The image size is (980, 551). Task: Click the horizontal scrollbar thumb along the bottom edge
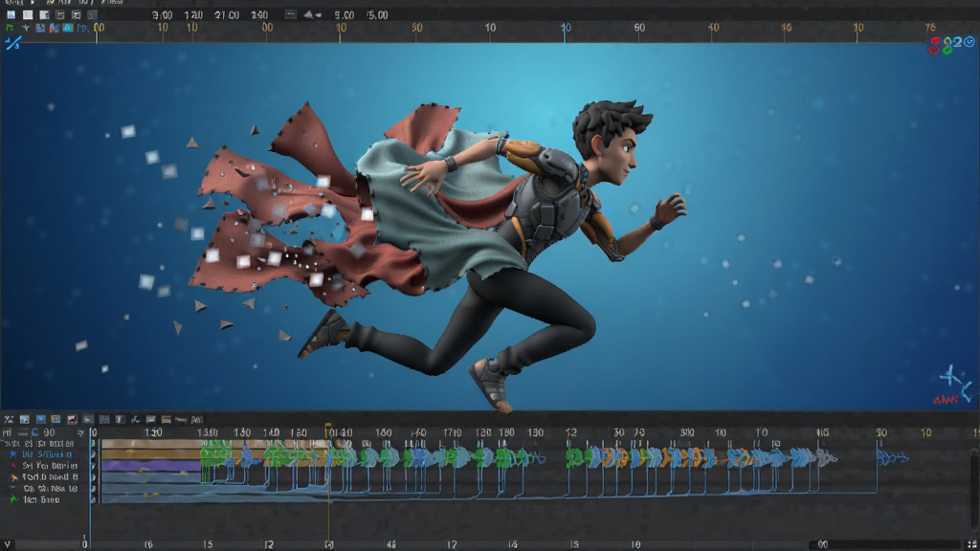tap(883, 544)
